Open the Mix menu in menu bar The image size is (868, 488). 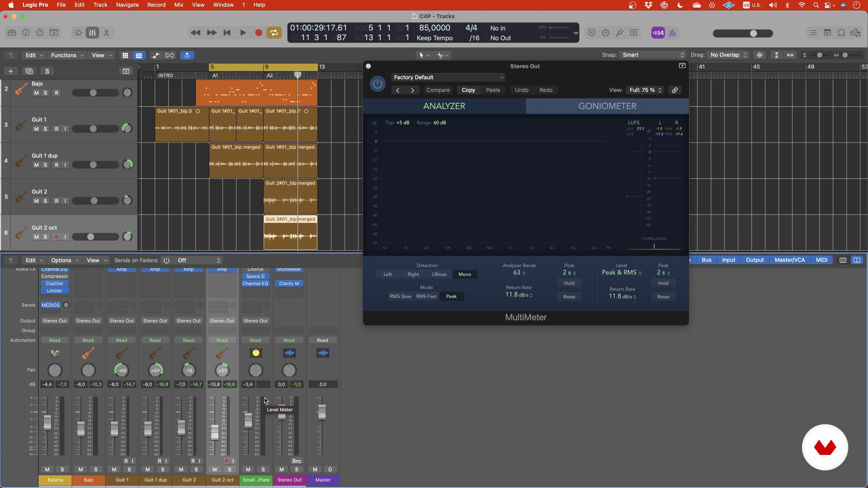click(x=179, y=5)
